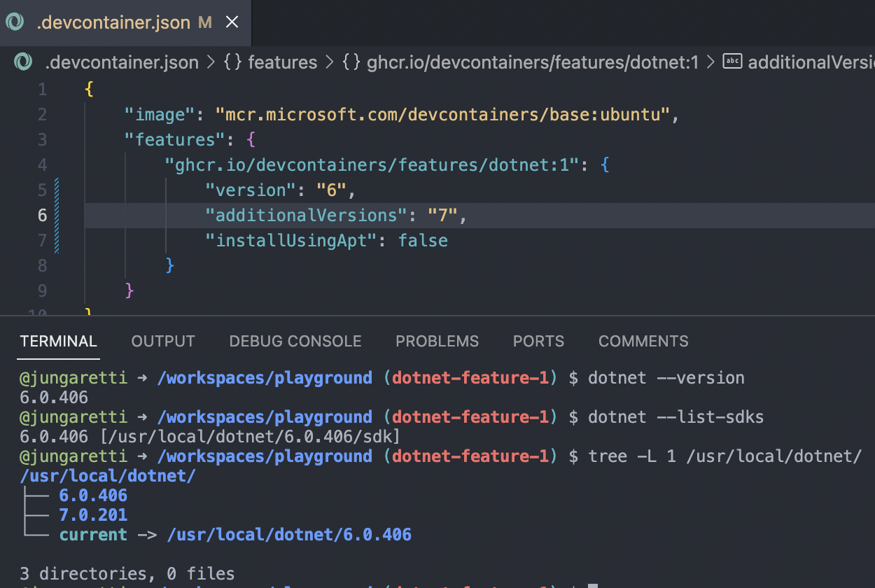The width and height of the screenshot is (875, 588).
Task: Click the devcontainer file icon in tab
Action: [x=15, y=22]
